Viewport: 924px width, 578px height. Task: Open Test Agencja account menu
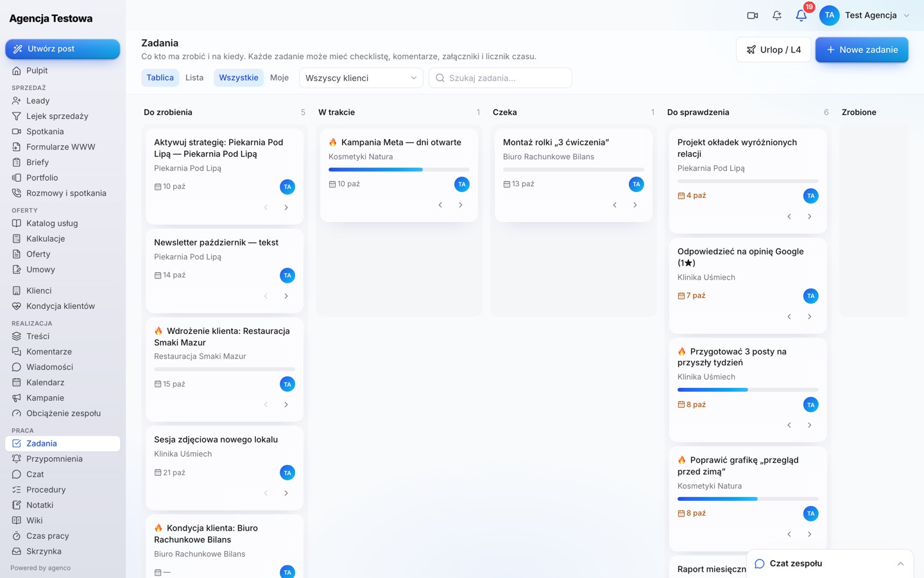865,15
